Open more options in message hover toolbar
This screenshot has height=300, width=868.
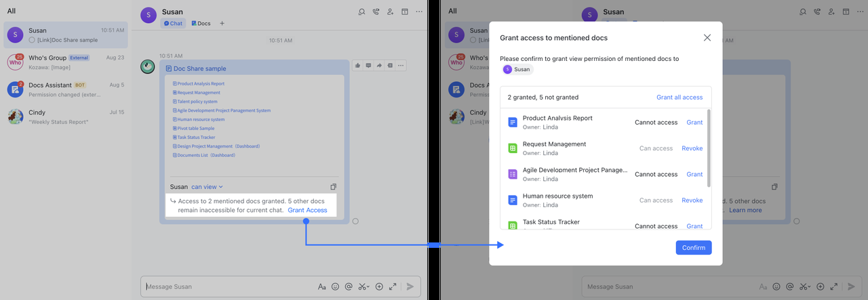click(x=401, y=66)
